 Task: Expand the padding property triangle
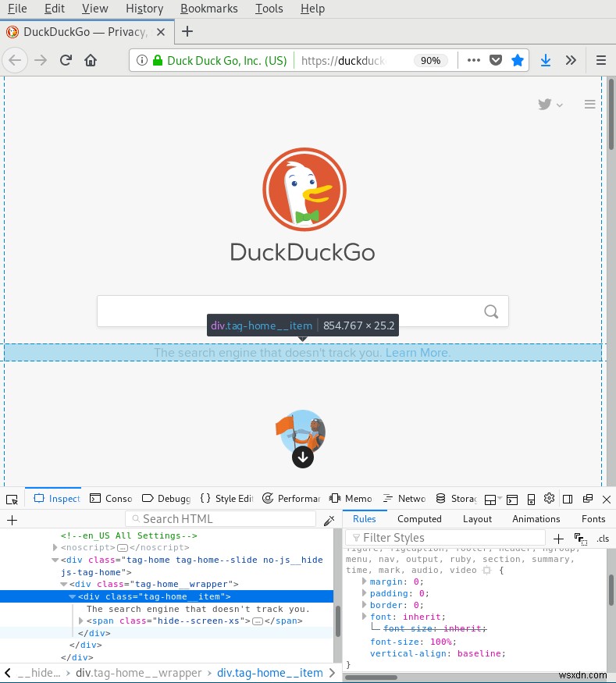364,593
